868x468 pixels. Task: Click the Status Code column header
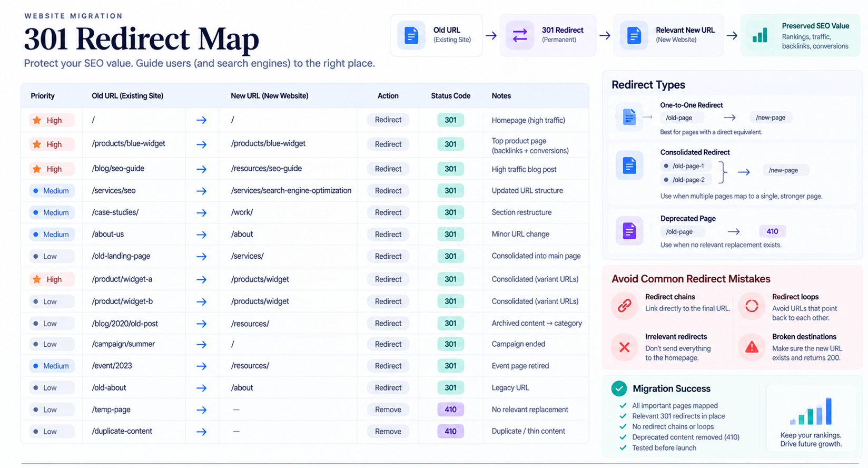pos(451,96)
